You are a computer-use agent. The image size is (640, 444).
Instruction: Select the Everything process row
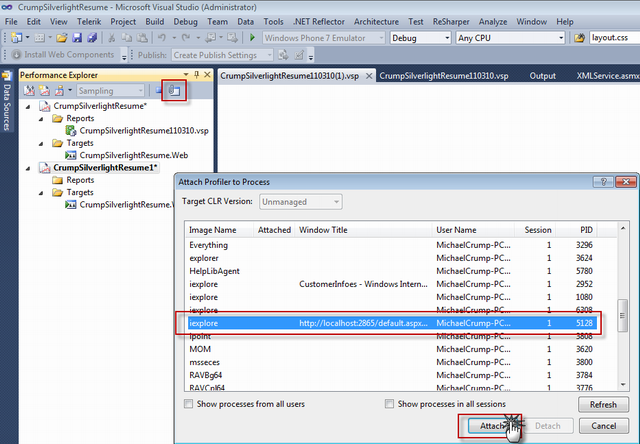click(392, 245)
